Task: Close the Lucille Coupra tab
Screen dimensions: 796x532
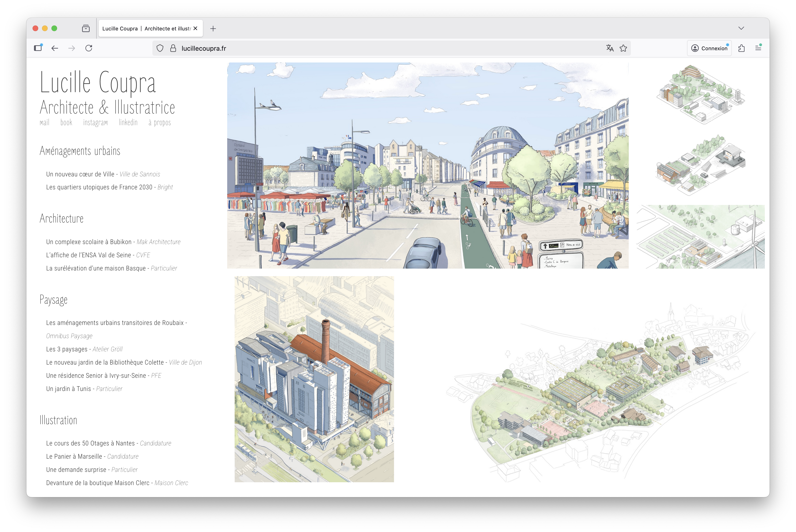Action: [196, 29]
